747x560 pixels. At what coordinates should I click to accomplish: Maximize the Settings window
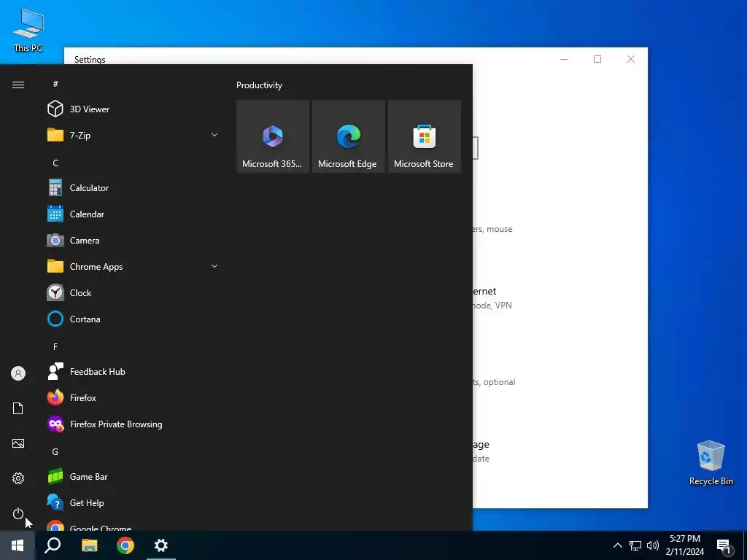(597, 59)
